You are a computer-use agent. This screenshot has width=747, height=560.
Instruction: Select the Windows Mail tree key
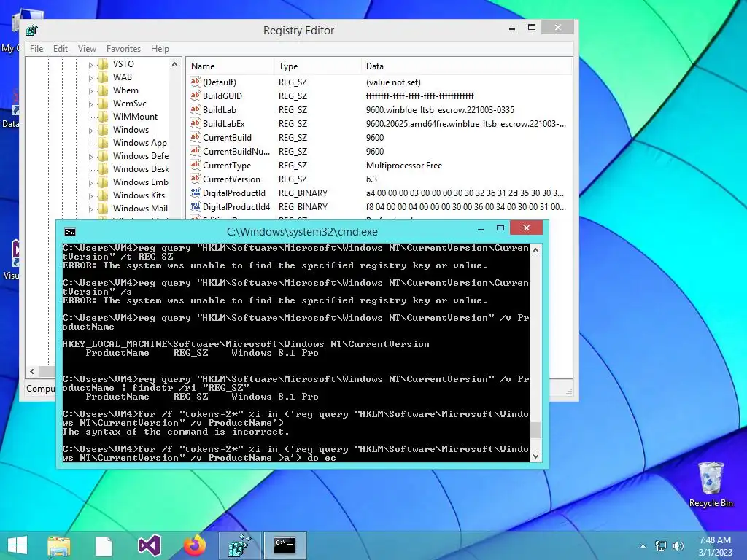pos(140,208)
